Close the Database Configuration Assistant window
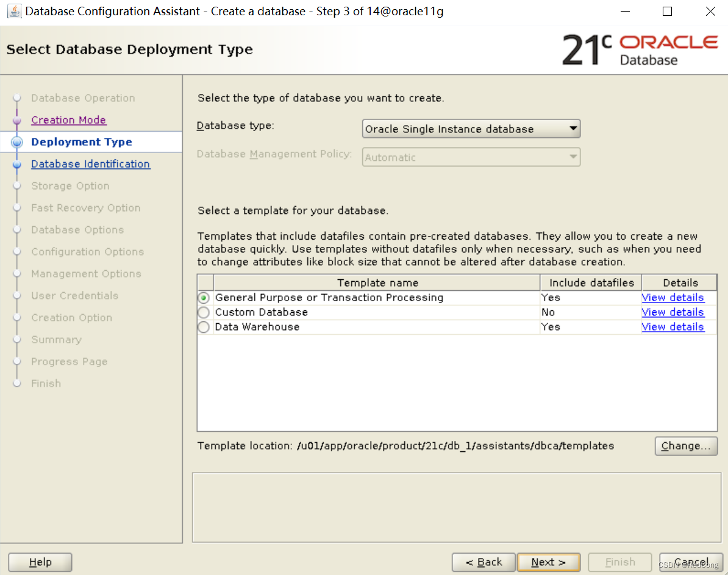728x575 pixels. coord(710,11)
